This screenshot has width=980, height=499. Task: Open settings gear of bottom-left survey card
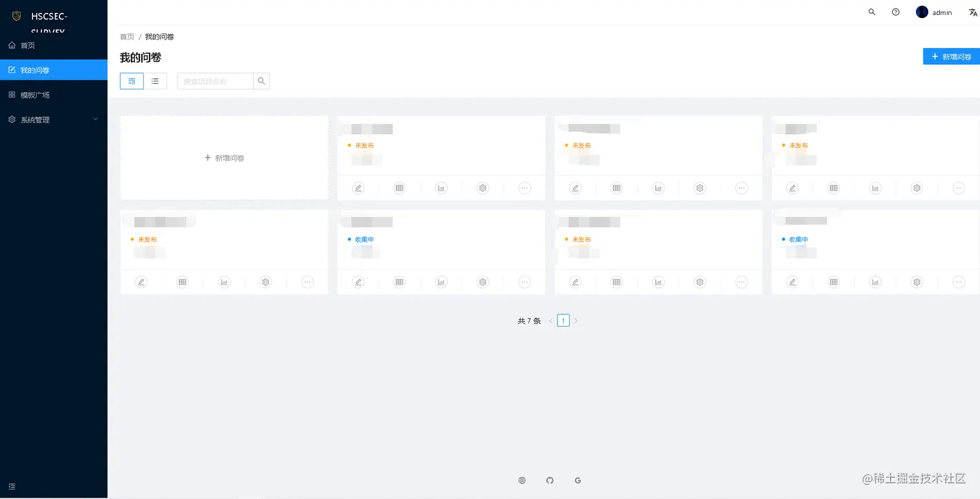(265, 282)
